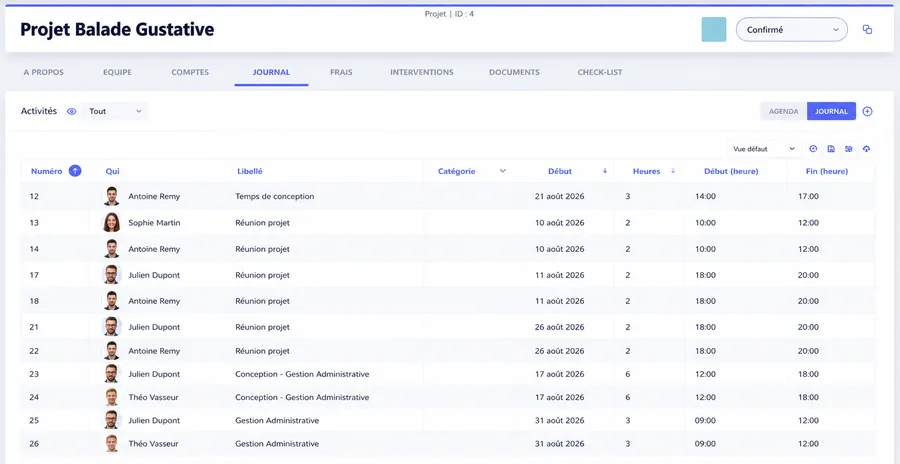This screenshot has width=900, height=464.
Task: Click the sort arrow beside the Heures header
Action: pos(673,171)
